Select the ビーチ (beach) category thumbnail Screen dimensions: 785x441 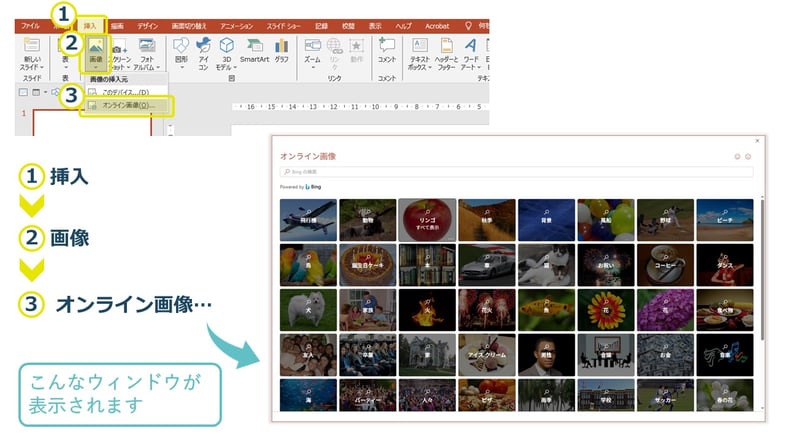pyautogui.click(x=725, y=220)
